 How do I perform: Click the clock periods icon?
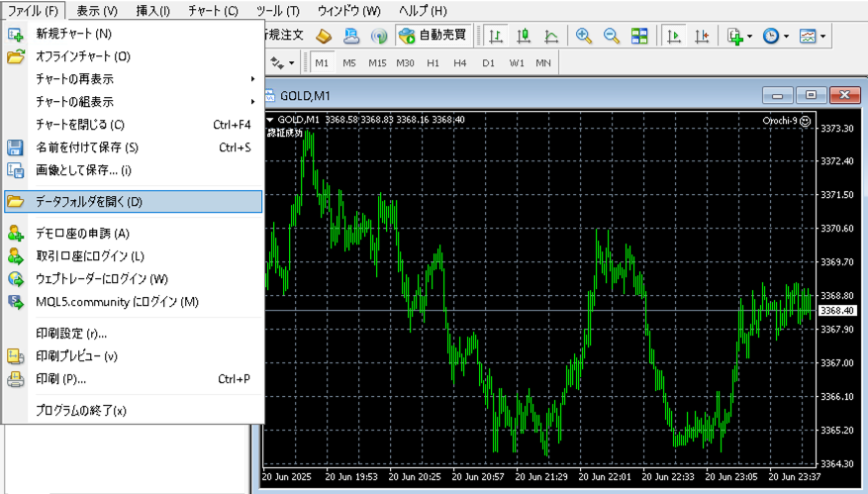(x=771, y=37)
